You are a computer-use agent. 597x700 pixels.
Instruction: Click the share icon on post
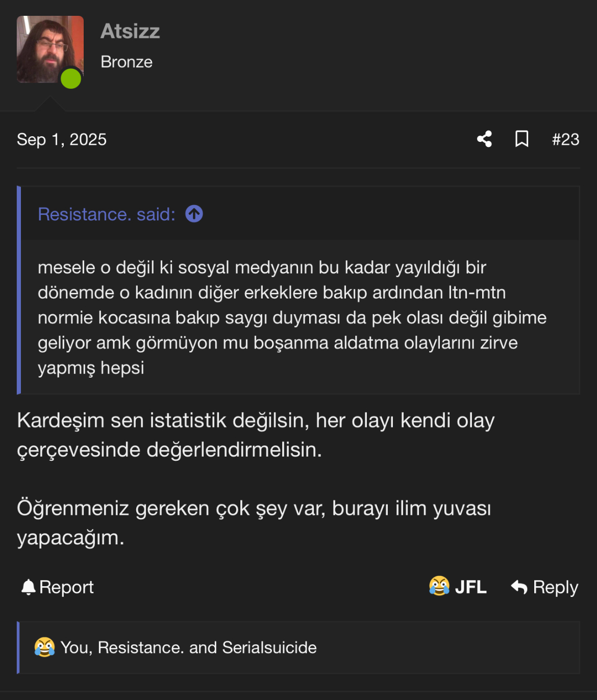click(x=484, y=139)
